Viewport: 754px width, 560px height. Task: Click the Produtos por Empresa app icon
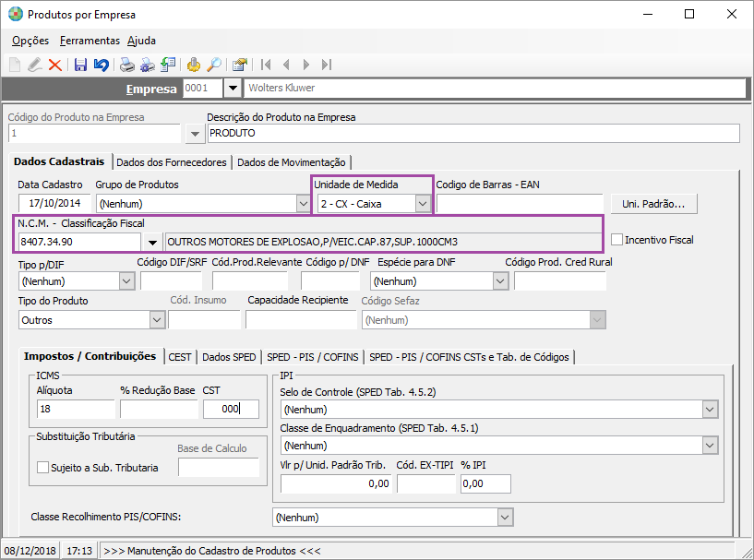[16, 14]
